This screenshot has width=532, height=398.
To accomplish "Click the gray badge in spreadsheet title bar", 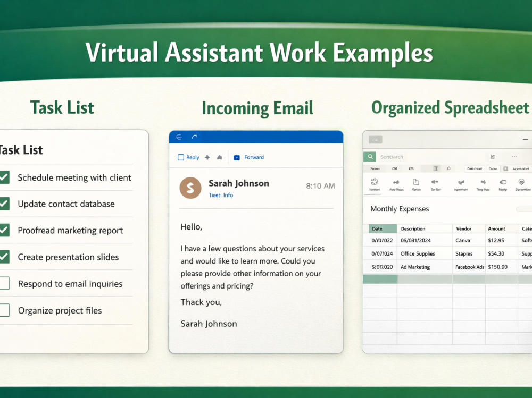I will (x=375, y=140).
